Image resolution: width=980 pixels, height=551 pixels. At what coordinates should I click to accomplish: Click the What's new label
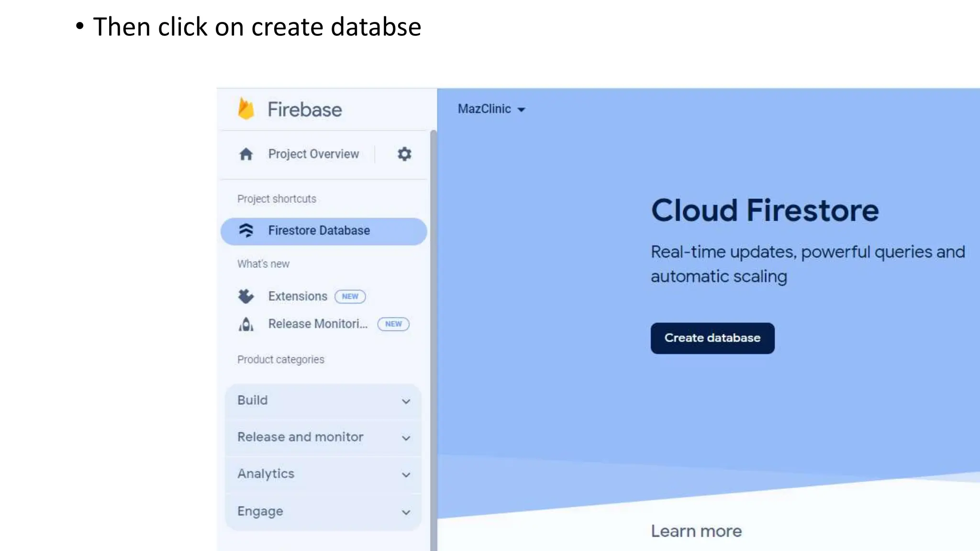[263, 264]
